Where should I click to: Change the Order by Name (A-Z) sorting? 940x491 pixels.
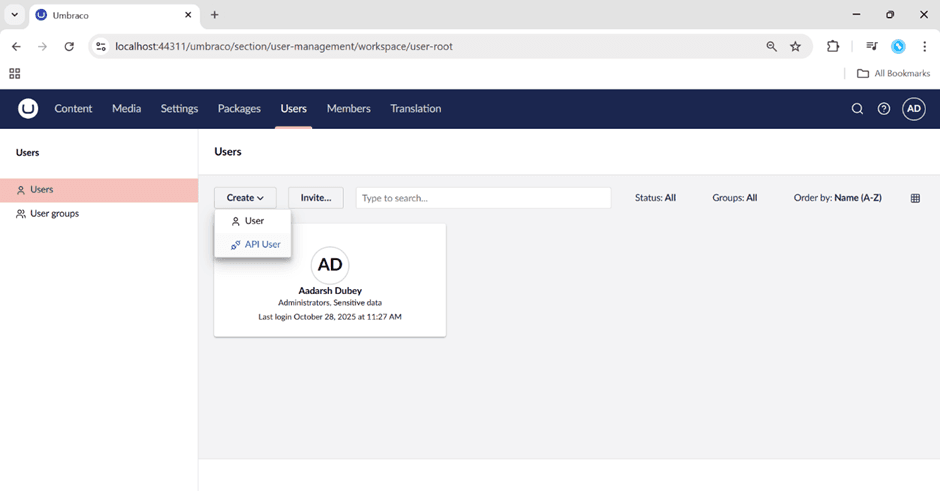tap(837, 198)
